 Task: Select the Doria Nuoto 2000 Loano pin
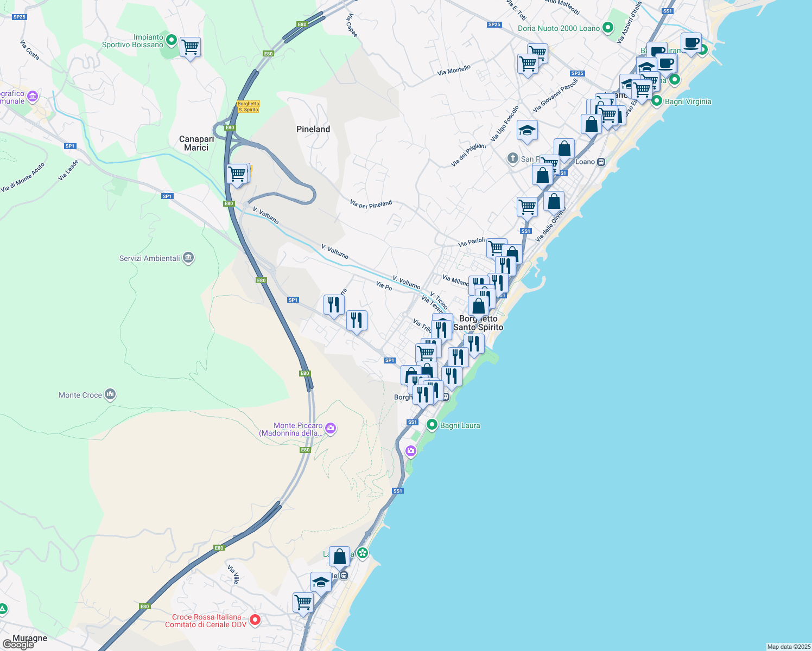coord(608,27)
